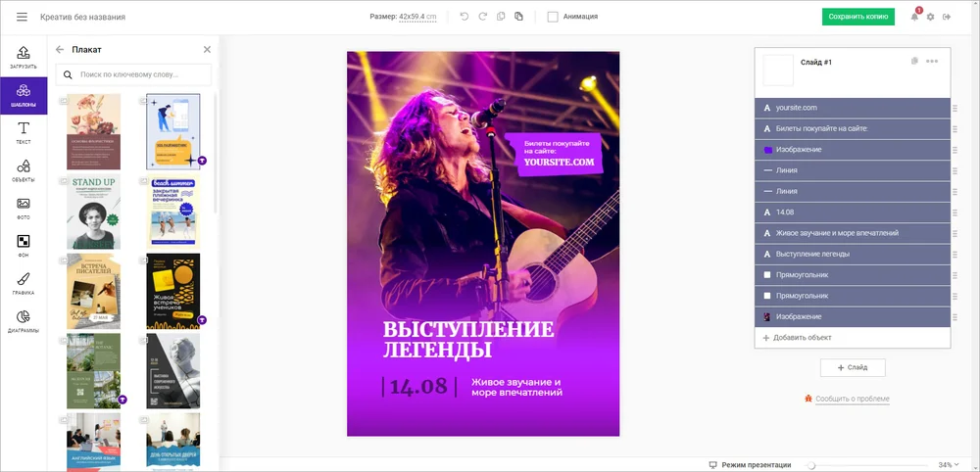Add a new slide with + Слайд

[x=853, y=368]
